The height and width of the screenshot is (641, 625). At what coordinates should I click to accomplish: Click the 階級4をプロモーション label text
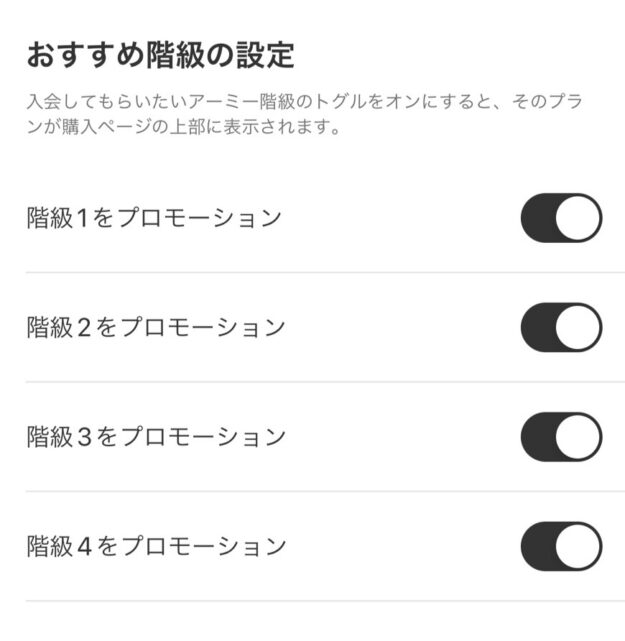click(156, 547)
